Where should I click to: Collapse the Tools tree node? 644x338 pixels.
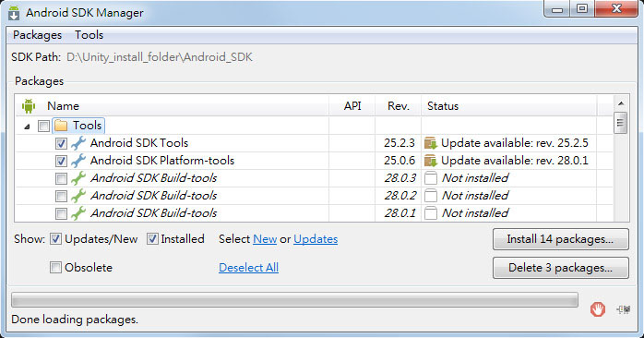tap(27, 127)
